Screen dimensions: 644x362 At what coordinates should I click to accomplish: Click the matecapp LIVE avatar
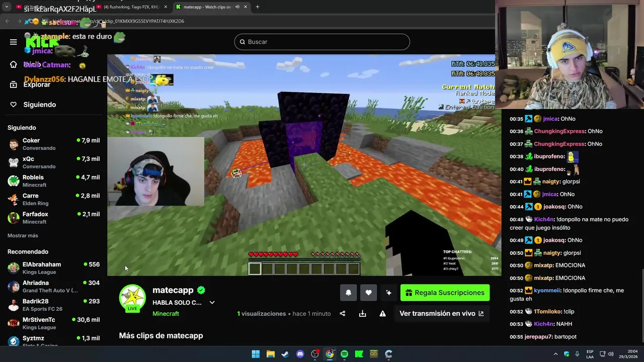click(x=132, y=298)
